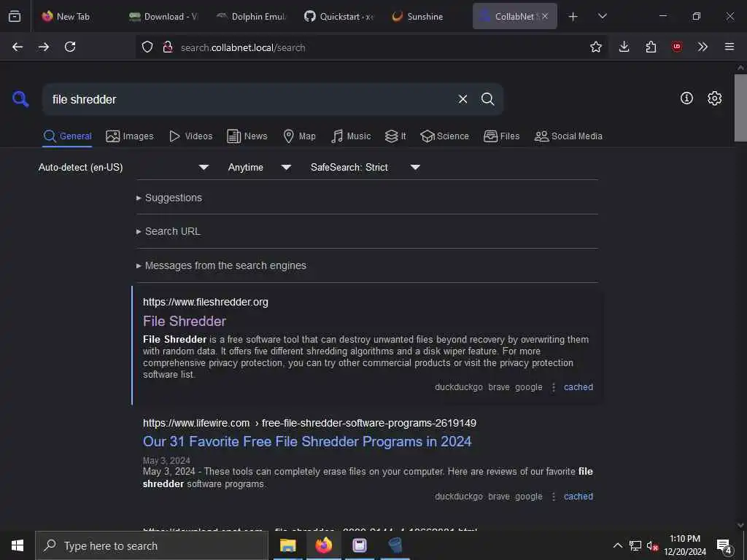Close the CollabNet tab
Viewport: 747px width, 560px height.
pyautogui.click(x=545, y=16)
